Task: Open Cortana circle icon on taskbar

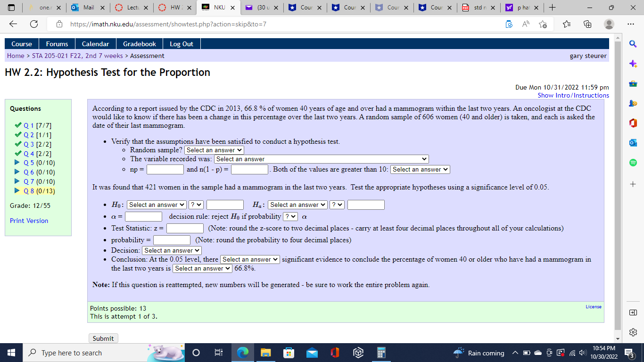Action: point(196,353)
